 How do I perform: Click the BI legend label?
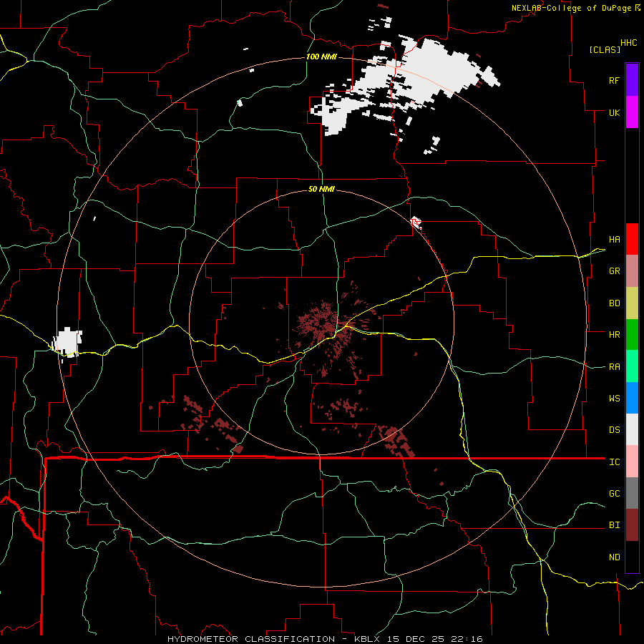[614, 525]
